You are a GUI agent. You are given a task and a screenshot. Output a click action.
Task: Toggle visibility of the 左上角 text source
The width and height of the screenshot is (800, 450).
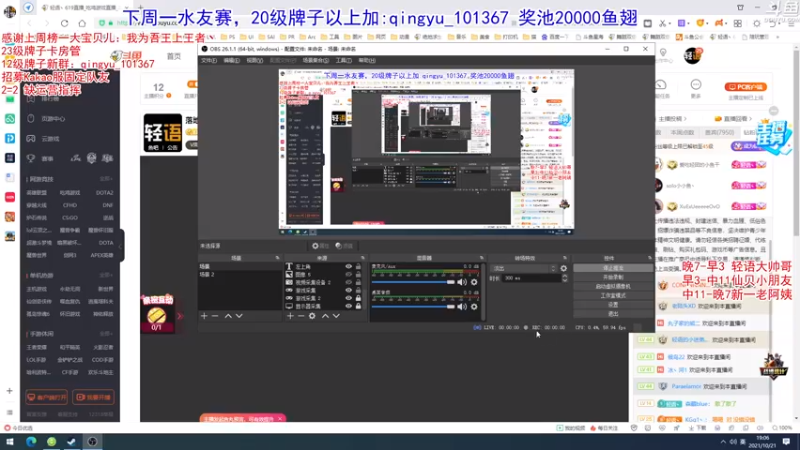tap(348, 266)
